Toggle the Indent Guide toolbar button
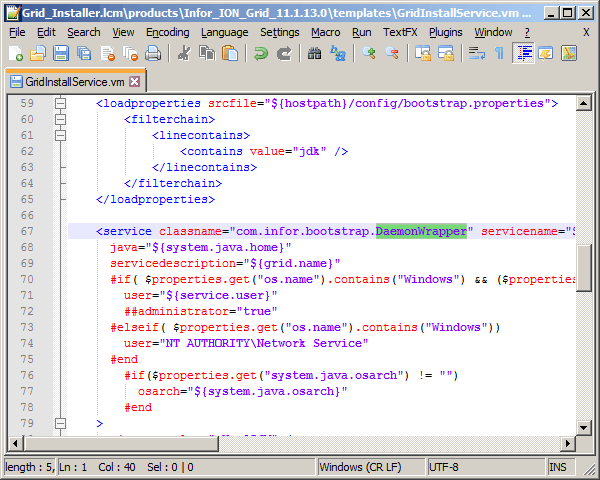This screenshot has width=600, height=480. coord(523,54)
